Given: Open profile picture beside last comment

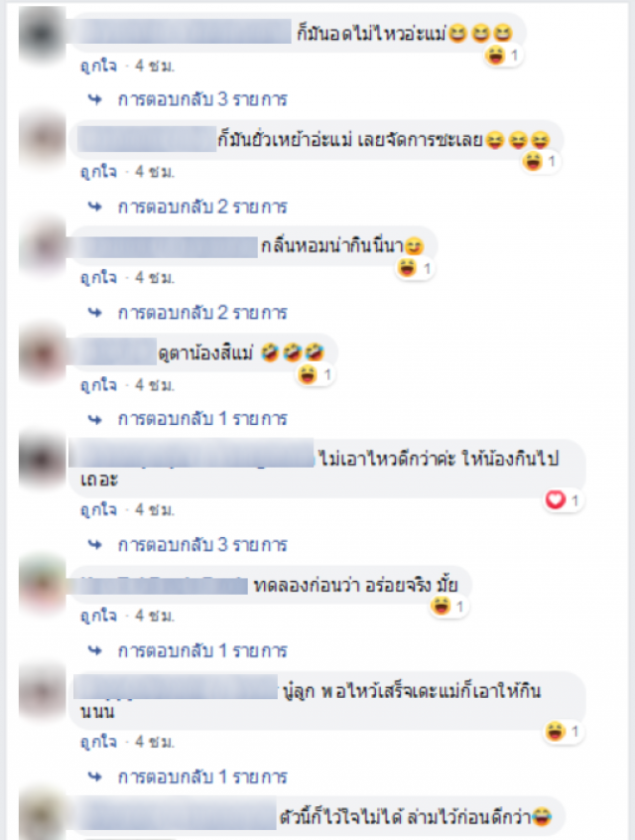Looking at the screenshot, I should (42, 814).
